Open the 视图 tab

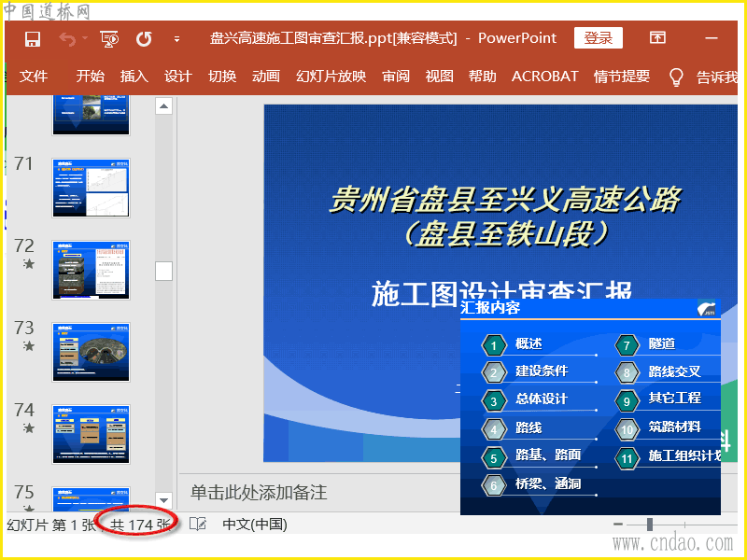[439, 77]
